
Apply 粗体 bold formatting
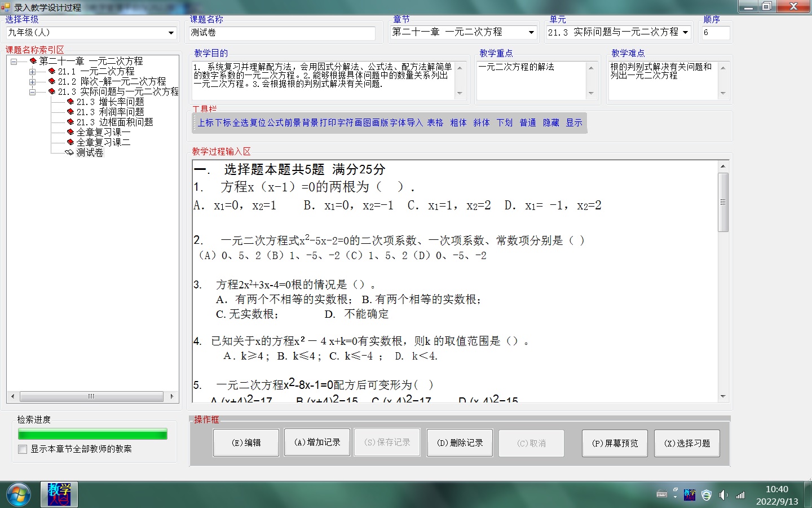[x=458, y=122]
